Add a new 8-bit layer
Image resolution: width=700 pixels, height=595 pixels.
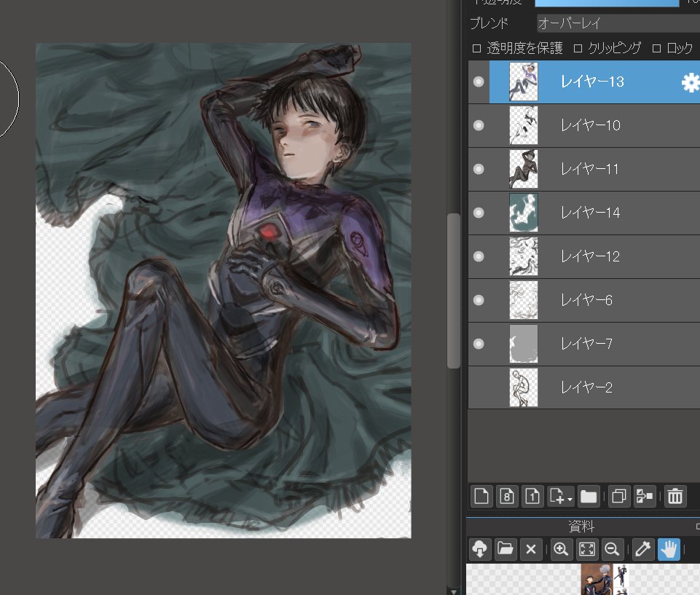(x=507, y=496)
